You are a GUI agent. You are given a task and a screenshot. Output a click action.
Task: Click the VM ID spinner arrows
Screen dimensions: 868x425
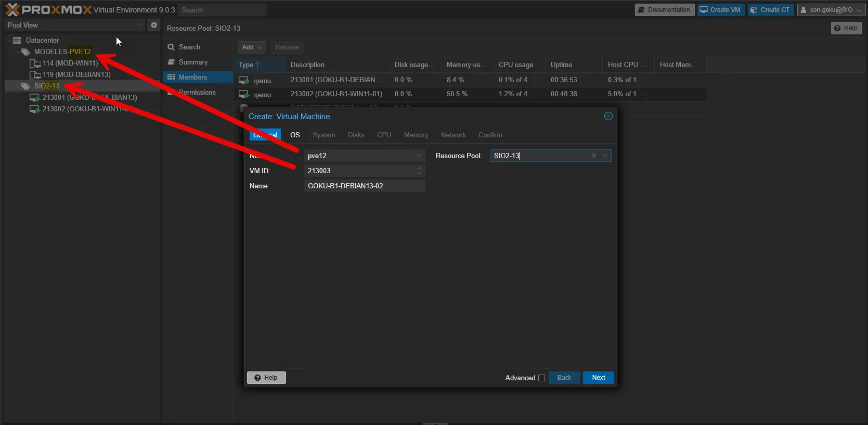(419, 171)
